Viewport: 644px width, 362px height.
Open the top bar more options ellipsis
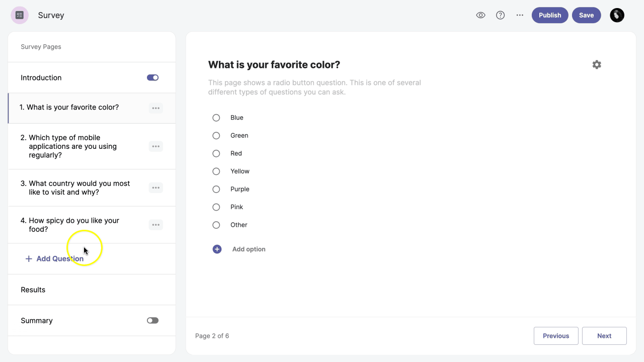click(x=520, y=15)
